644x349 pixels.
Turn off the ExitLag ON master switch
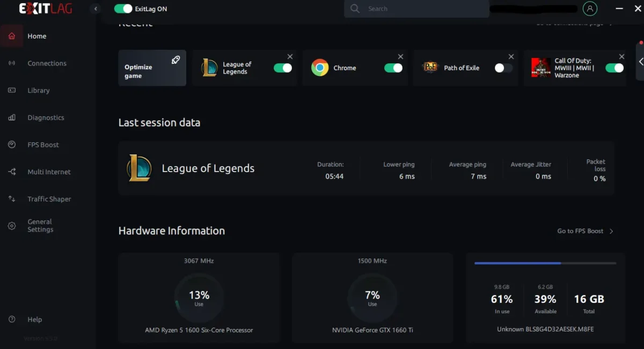123,9
